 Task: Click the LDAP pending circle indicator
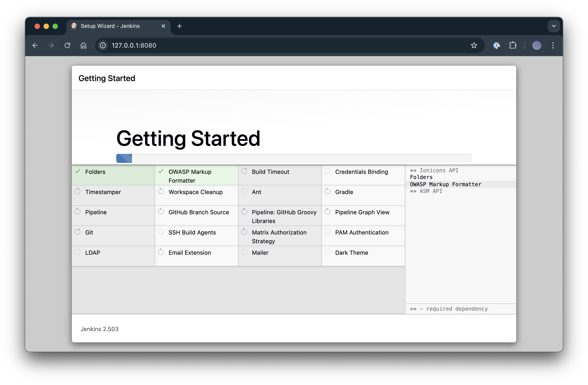point(78,252)
